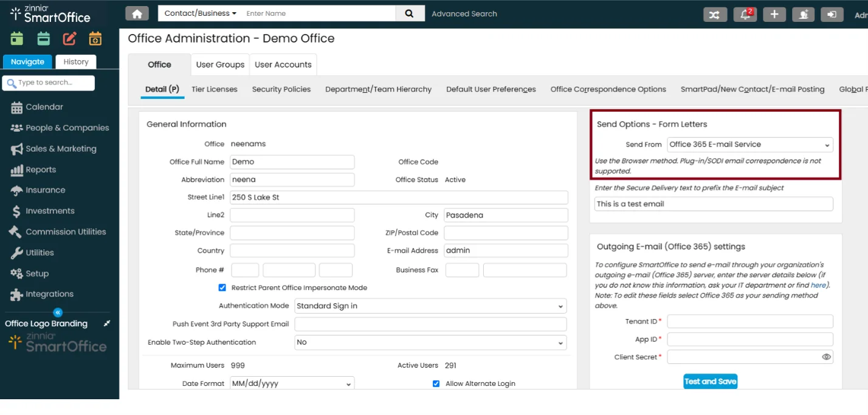Open the shuffle/switch icon in header
The height and width of the screenshot is (415, 868).
715,15
